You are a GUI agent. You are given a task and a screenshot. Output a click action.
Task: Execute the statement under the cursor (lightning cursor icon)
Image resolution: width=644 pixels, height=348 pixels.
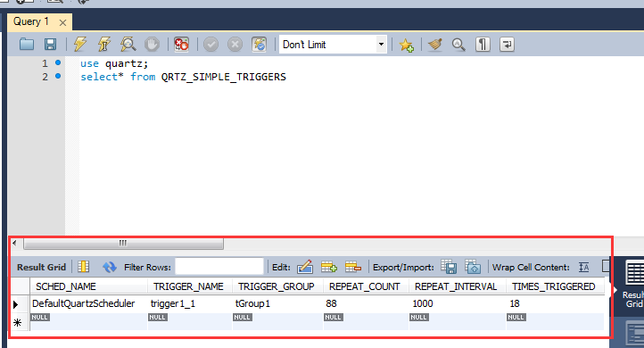point(103,44)
